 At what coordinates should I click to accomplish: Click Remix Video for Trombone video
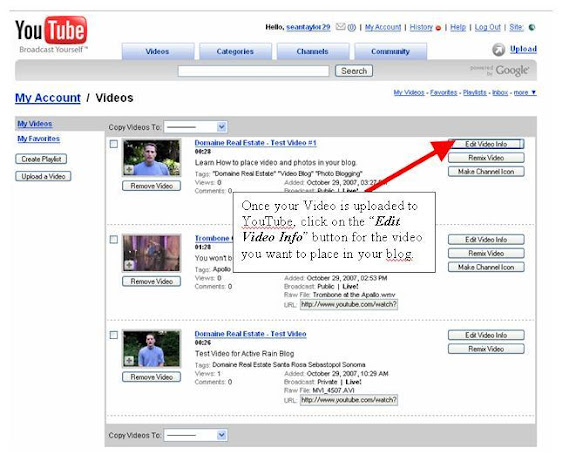pos(486,253)
